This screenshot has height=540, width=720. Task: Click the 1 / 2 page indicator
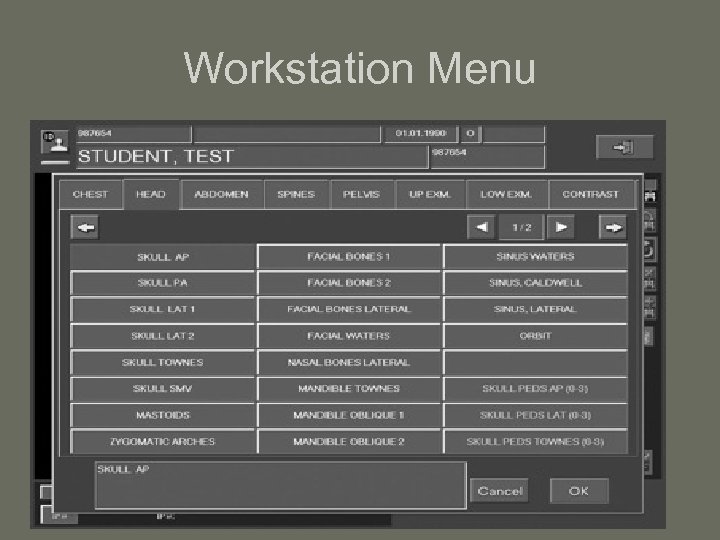pyautogui.click(x=521, y=227)
